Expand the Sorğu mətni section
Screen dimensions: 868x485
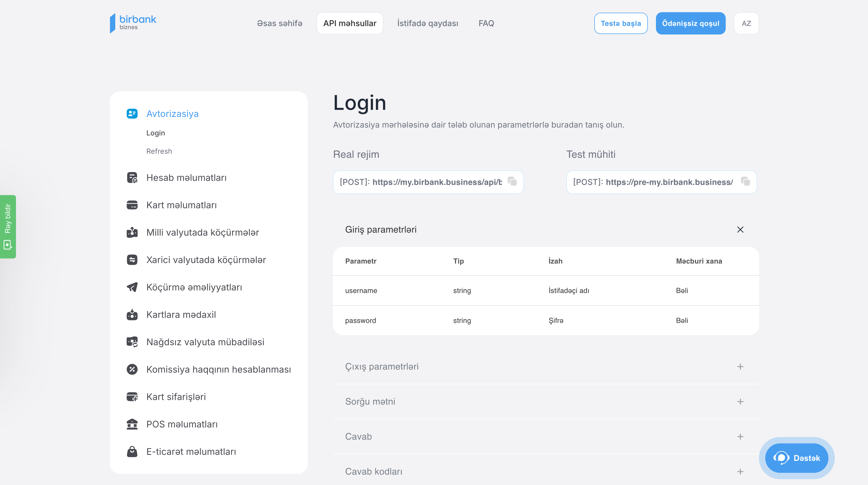[x=740, y=401]
